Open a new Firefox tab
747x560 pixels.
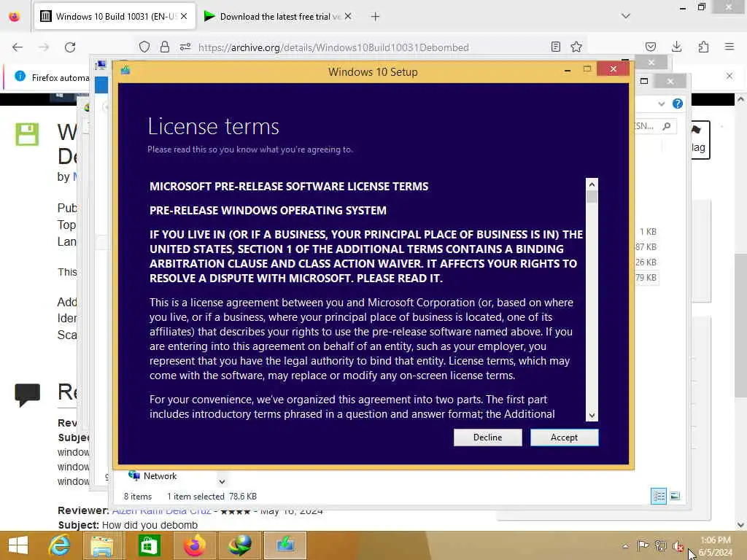(376, 17)
